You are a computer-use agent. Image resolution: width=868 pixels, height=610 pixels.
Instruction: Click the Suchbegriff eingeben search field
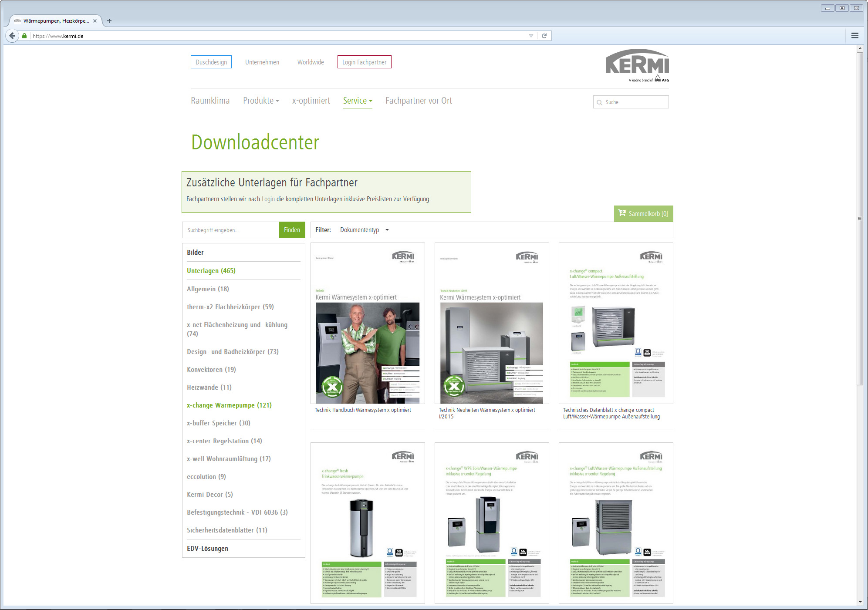coord(230,230)
